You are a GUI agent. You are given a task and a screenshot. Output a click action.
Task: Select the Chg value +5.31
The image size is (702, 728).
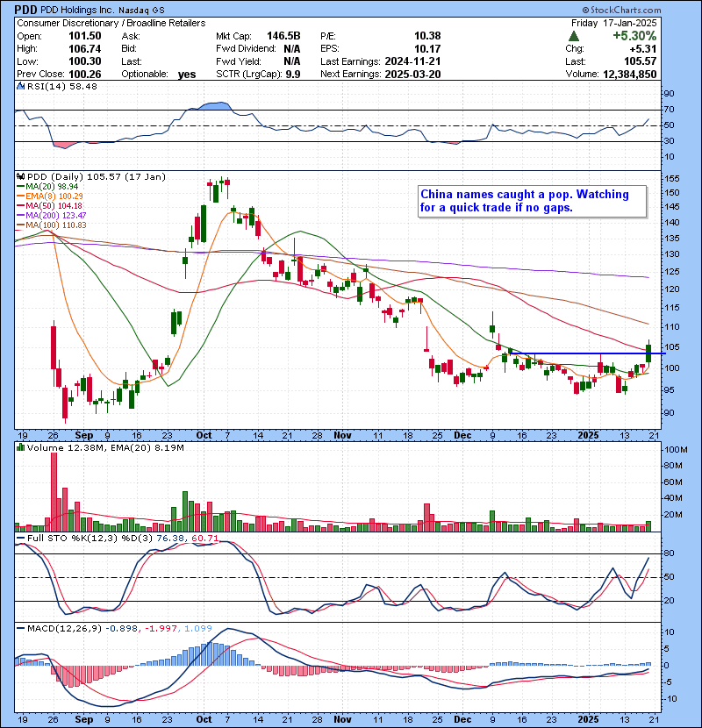(642, 49)
